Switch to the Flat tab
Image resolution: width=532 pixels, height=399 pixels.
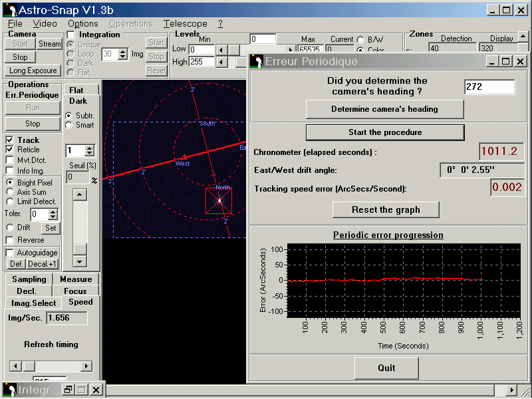[76, 90]
